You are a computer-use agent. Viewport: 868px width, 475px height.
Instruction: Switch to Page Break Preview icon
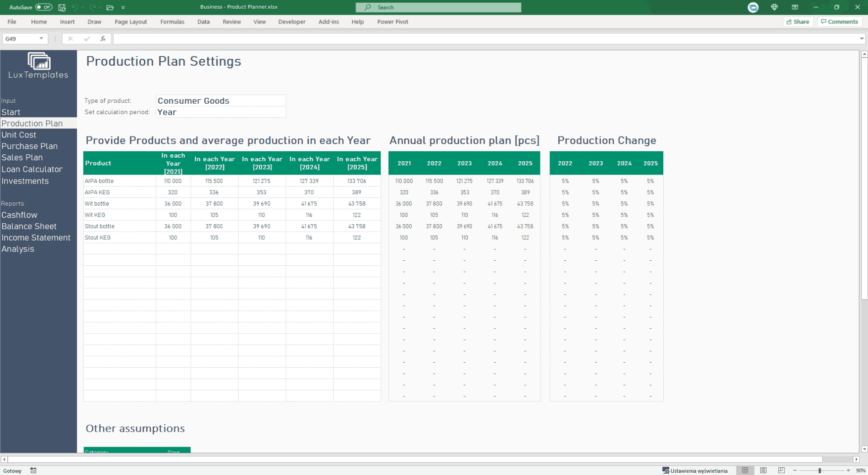pos(782,470)
